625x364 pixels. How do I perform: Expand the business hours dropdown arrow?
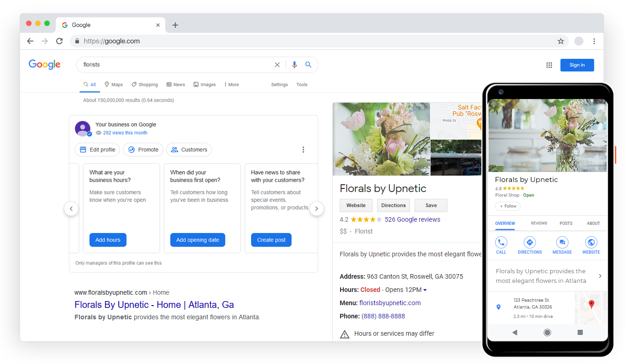pos(425,290)
